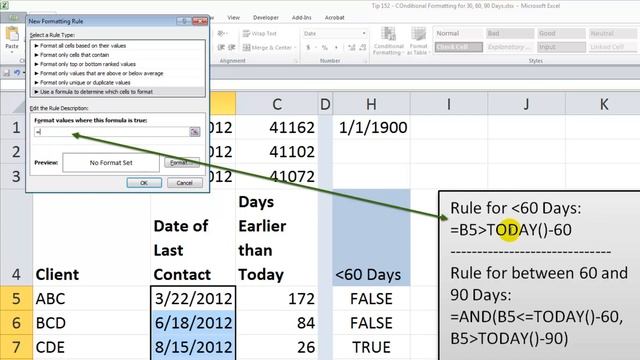Open the Number group dialog launcher
Screen dimensions: 640x360
pyautogui.click(x=364, y=61)
